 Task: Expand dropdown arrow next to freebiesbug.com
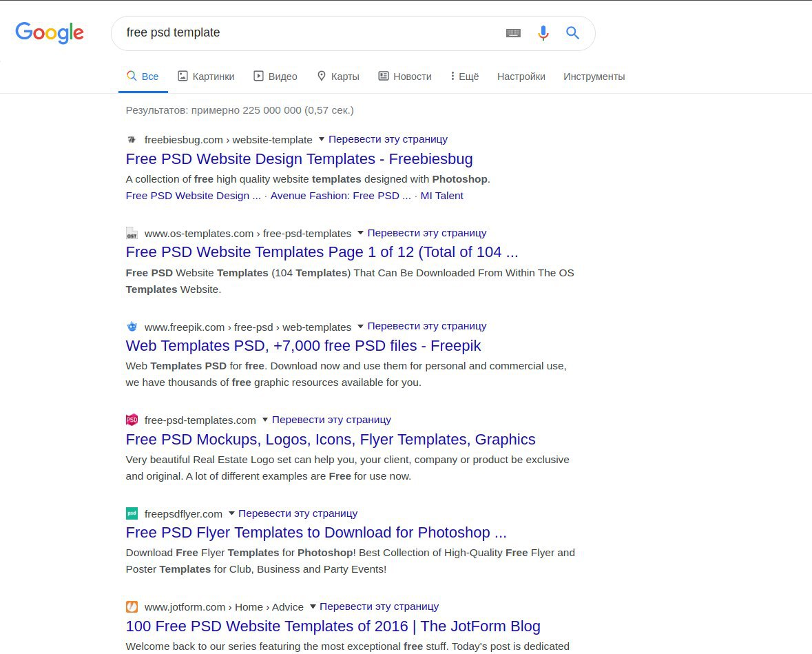pos(321,139)
